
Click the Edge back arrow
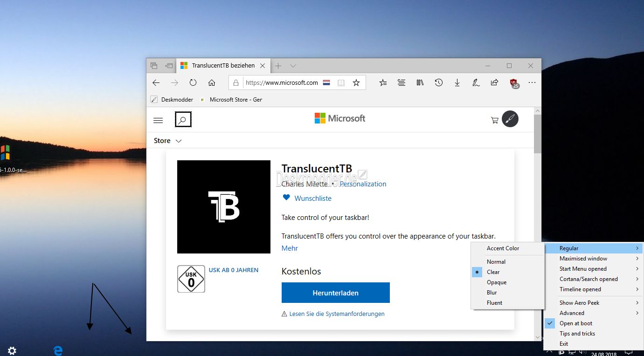[x=156, y=82]
